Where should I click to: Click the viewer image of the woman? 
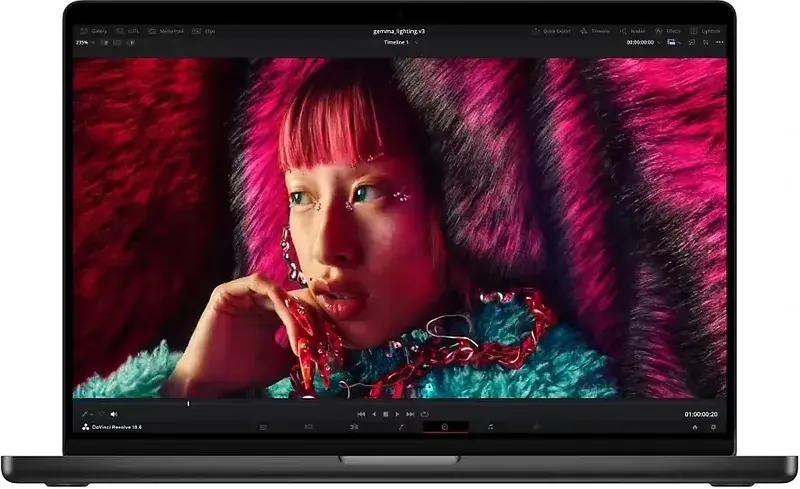point(400,228)
